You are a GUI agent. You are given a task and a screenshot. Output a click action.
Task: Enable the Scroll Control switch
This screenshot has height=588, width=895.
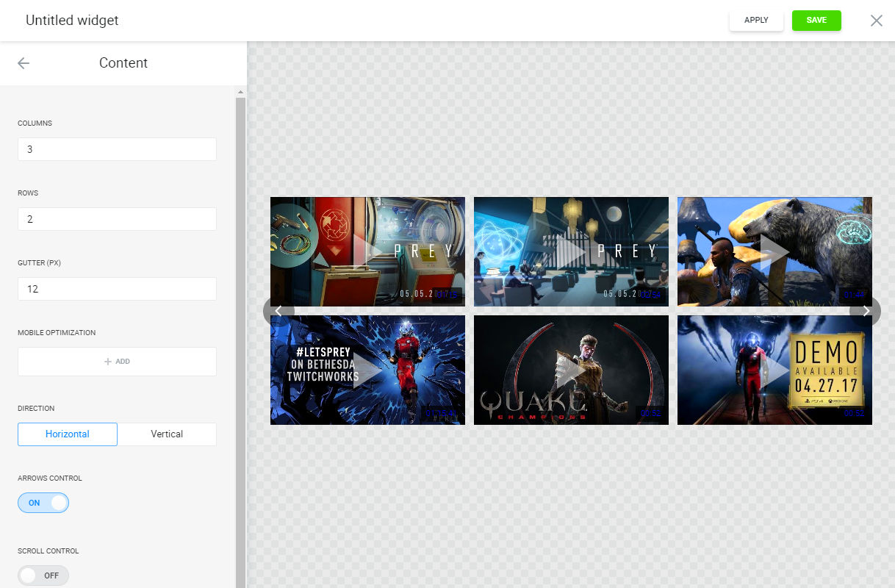pos(43,576)
